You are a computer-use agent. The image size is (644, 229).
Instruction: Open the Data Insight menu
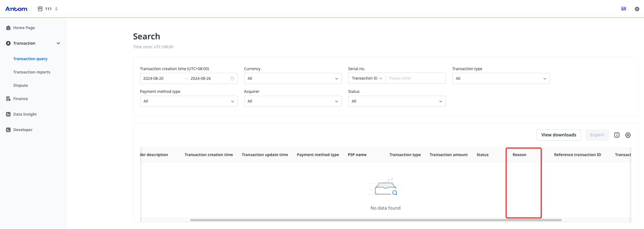click(x=25, y=114)
